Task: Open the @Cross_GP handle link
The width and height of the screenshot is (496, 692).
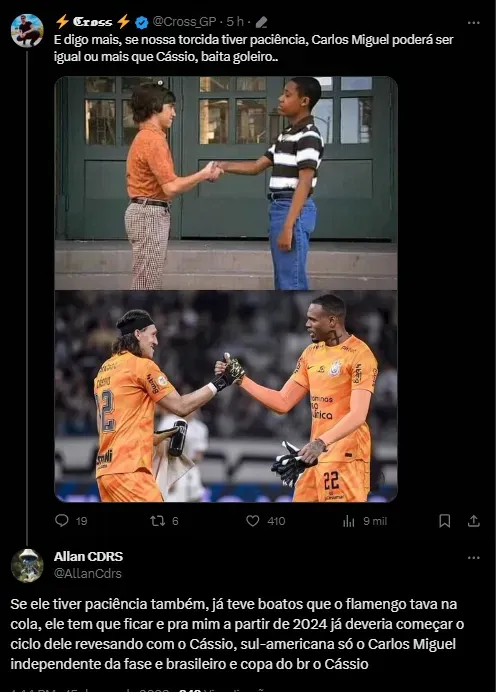Action: pyautogui.click(x=184, y=22)
